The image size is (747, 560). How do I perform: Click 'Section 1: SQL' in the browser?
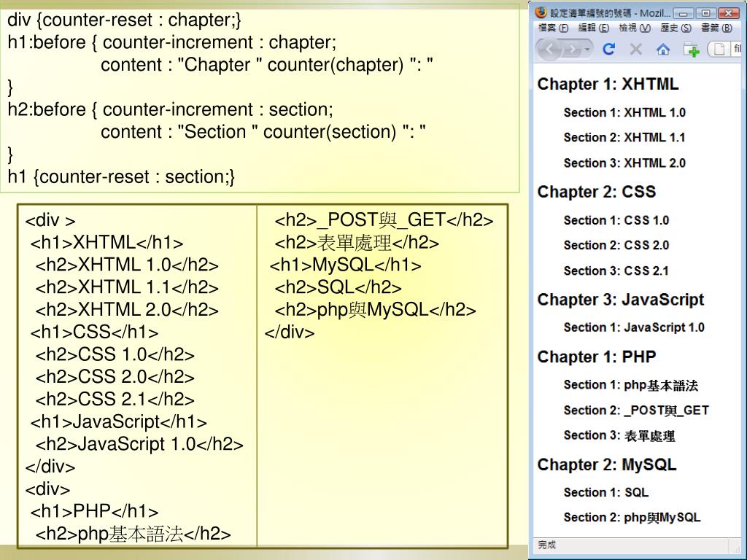[606, 492]
